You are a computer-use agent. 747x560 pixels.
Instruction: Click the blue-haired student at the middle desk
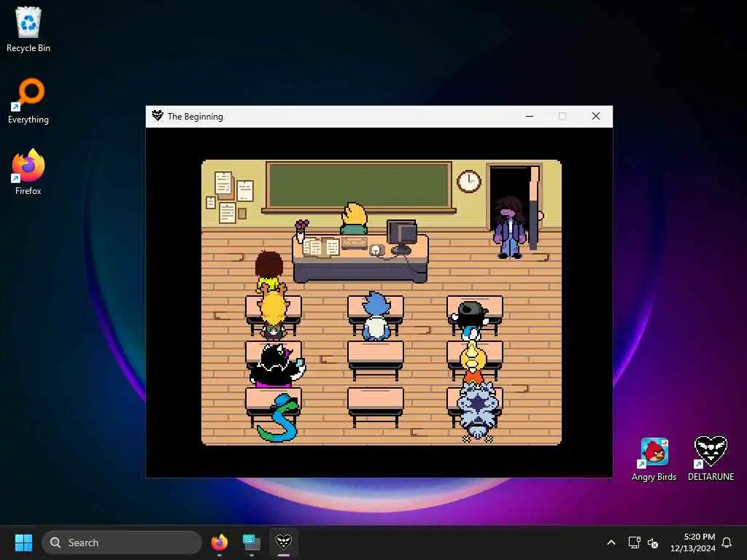tap(376, 316)
